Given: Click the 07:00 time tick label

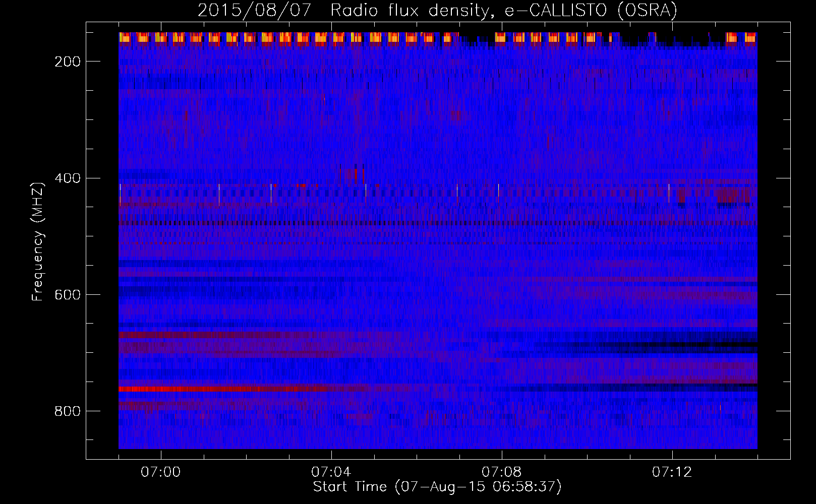Looking at the screenshot, I should (160, 472).
